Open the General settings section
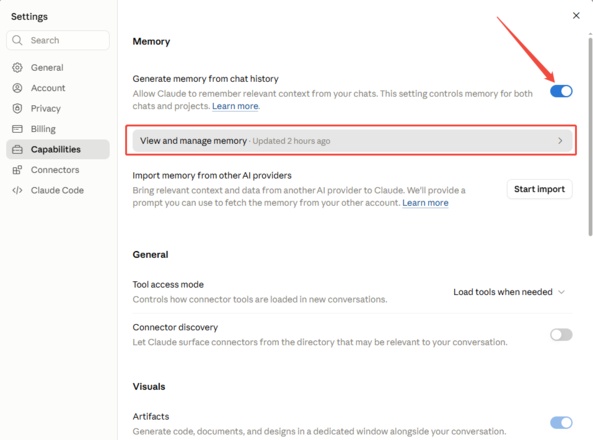593x440 pixels. (58, 67)
